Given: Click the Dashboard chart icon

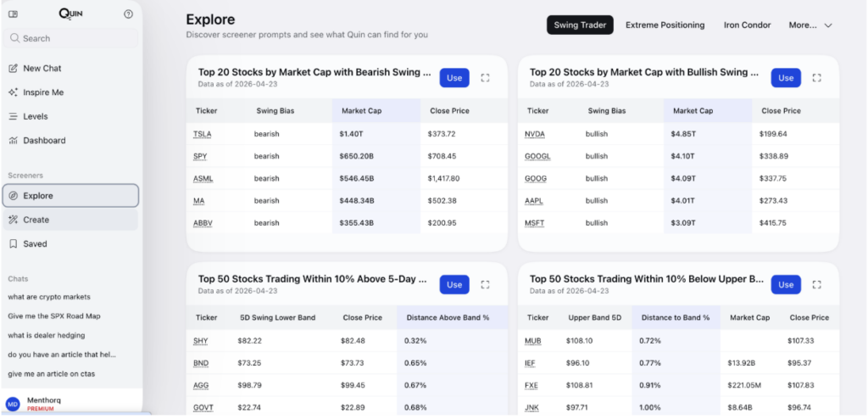Looking at the screenshot, I should (14, 140).
